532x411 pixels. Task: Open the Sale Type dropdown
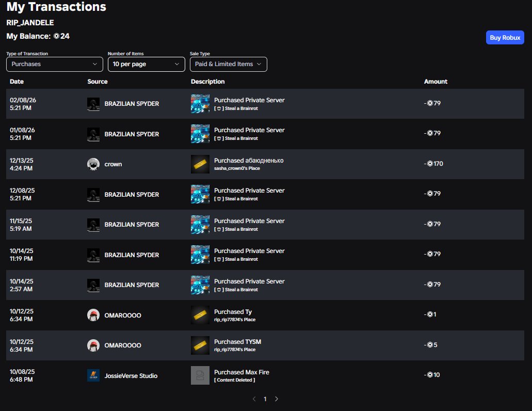coord(229,64)
